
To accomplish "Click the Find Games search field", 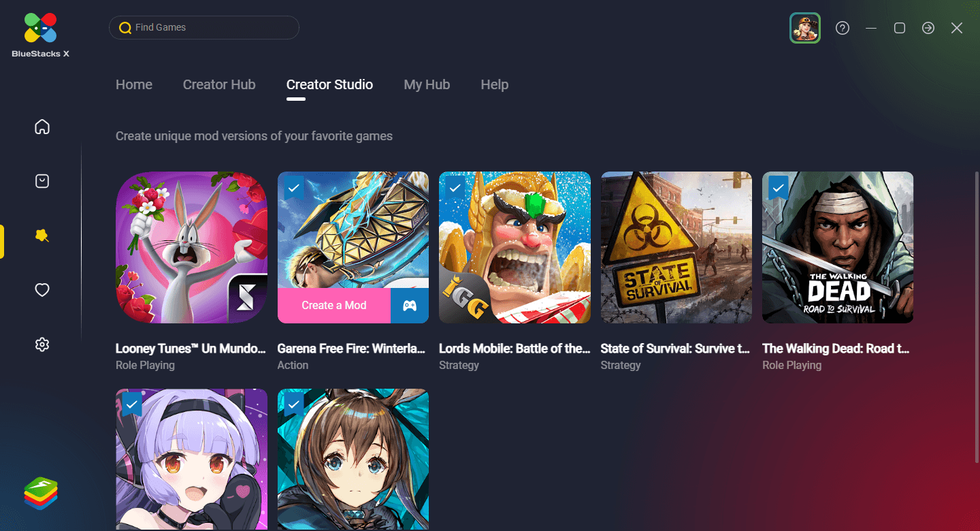I will coord(204,27).
